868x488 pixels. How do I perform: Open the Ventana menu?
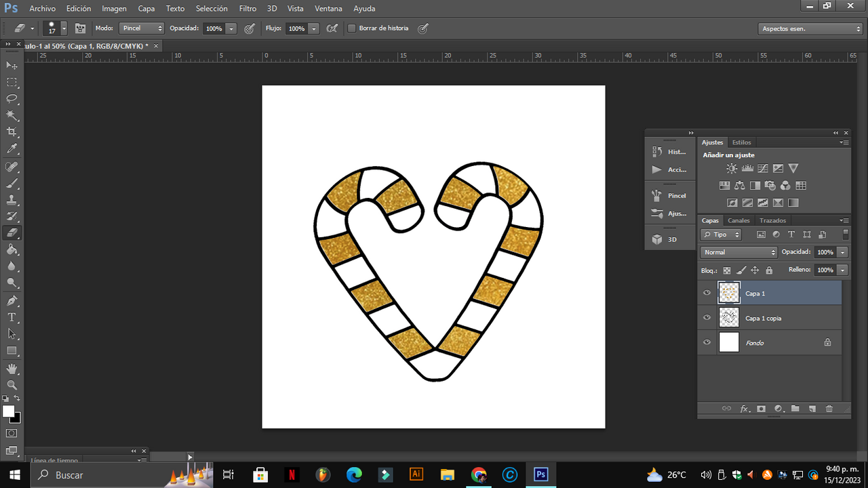[328, 9]
